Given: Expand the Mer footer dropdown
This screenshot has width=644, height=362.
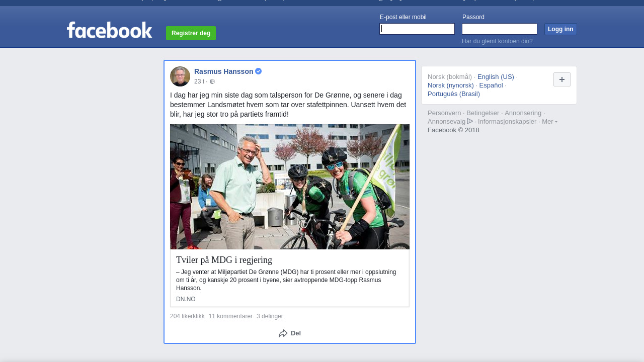Looking at the screenshot, I should (549, 122).
